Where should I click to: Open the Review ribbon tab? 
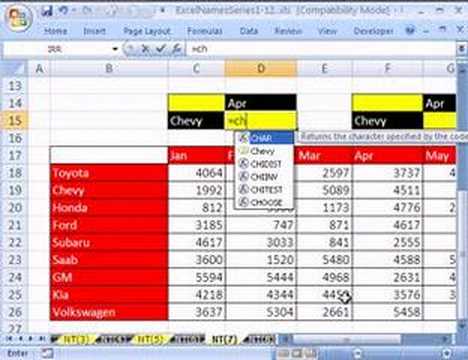click(x=288, y=31)
